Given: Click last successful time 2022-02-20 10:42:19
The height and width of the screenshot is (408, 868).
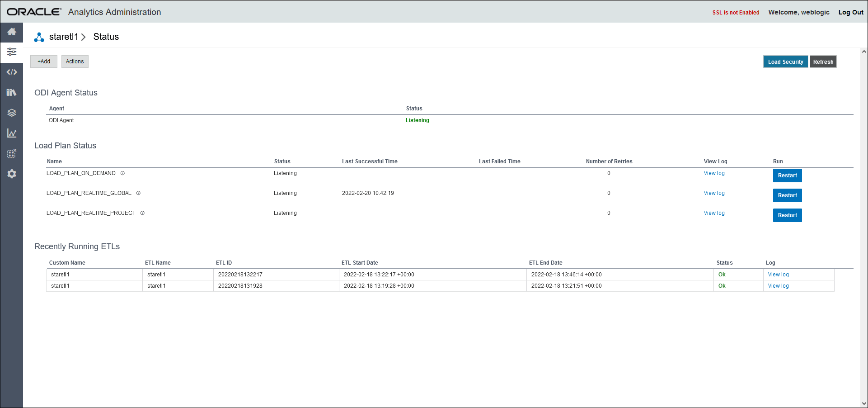Looking at the screenshot, I should pos(368,193).
